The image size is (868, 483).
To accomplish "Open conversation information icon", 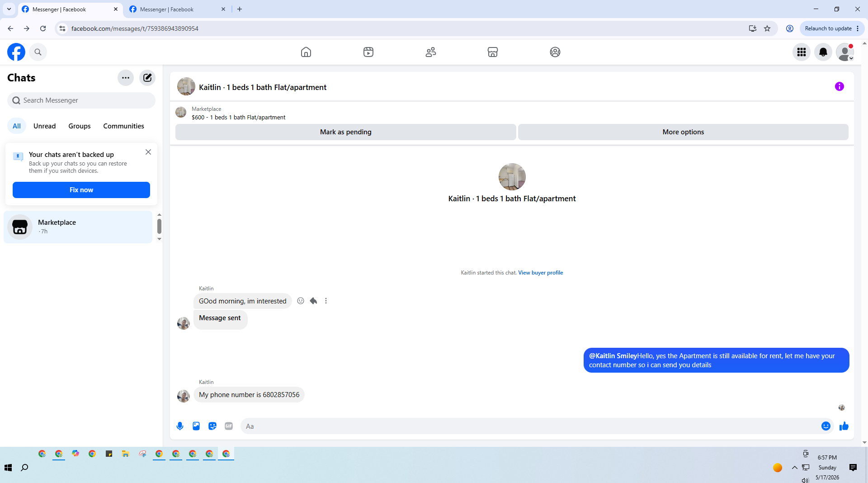I will pyautogui.click(x=840, y=86).
